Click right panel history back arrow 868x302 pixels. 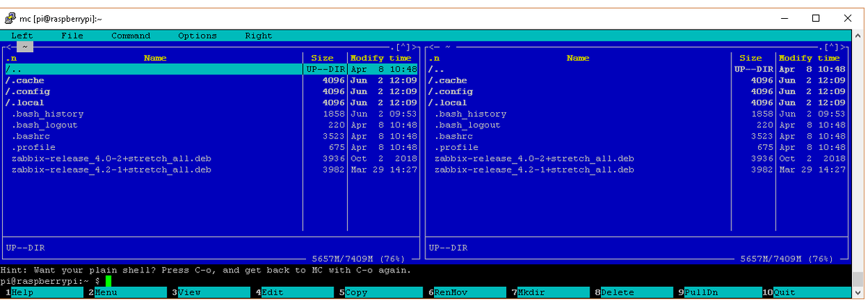click(431, 47)
